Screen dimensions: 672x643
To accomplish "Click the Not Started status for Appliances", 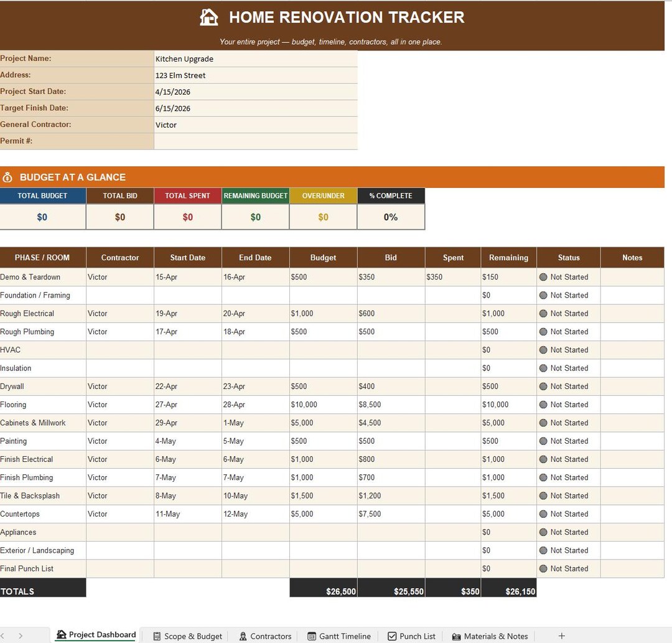I will pyautogui.click(x=569, y=532).
